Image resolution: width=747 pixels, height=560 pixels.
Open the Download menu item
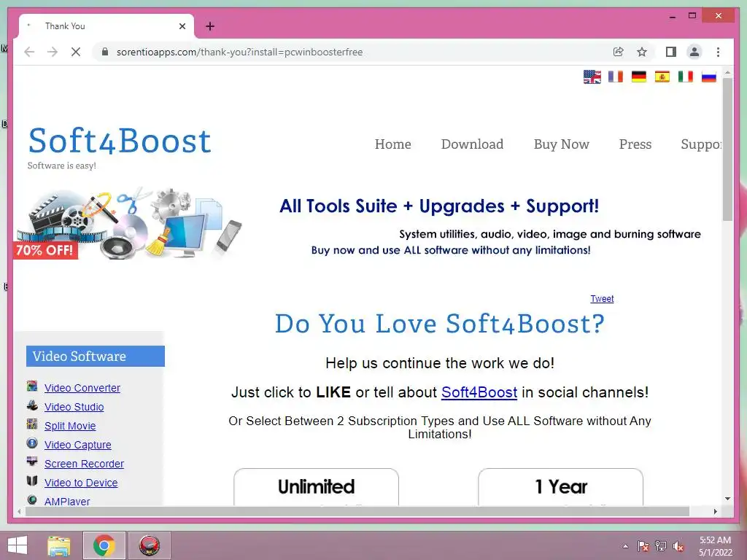click(472, 144)
